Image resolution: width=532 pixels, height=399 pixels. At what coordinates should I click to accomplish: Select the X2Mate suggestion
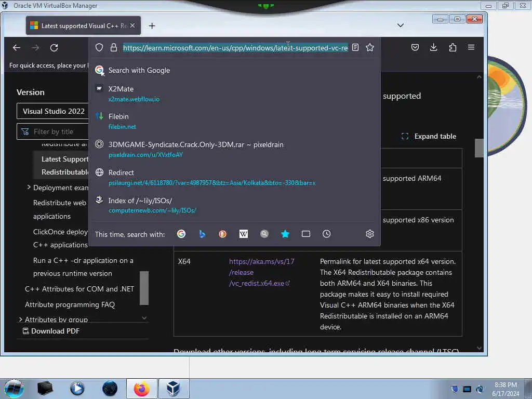coord(235,94)
